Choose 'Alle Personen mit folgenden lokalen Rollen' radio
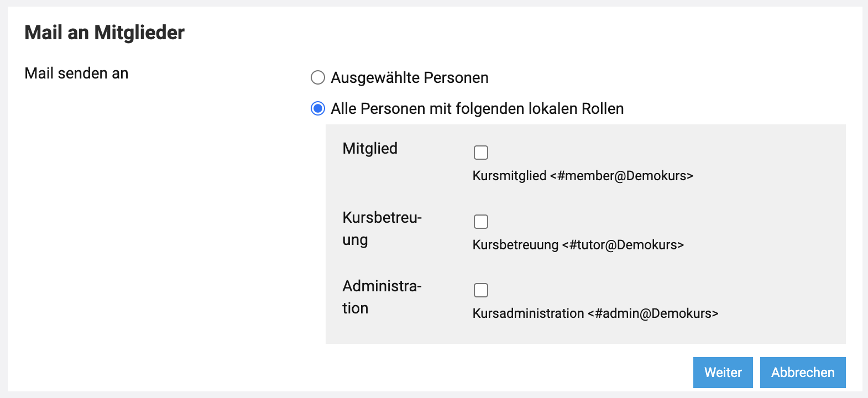868x398 pixels. [x=318, y=108]
